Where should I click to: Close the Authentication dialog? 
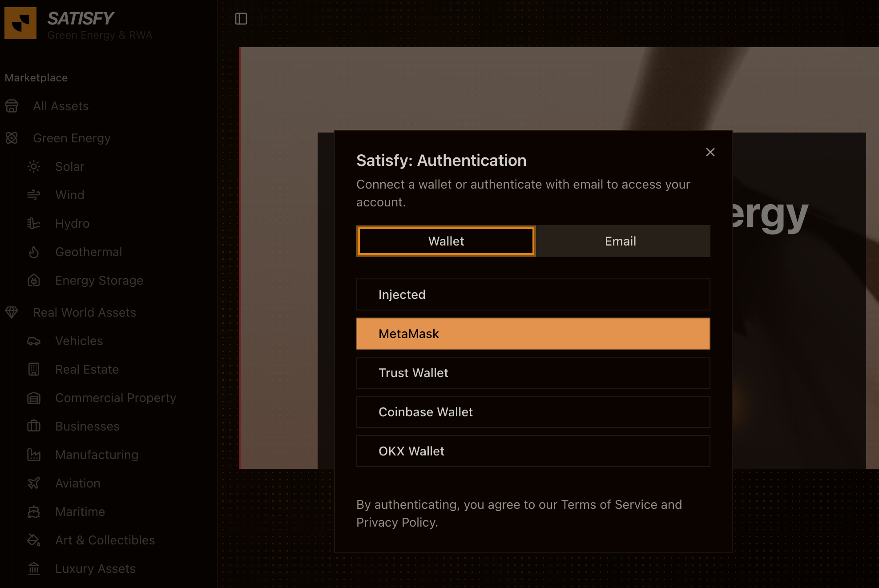tap(710, 152)
